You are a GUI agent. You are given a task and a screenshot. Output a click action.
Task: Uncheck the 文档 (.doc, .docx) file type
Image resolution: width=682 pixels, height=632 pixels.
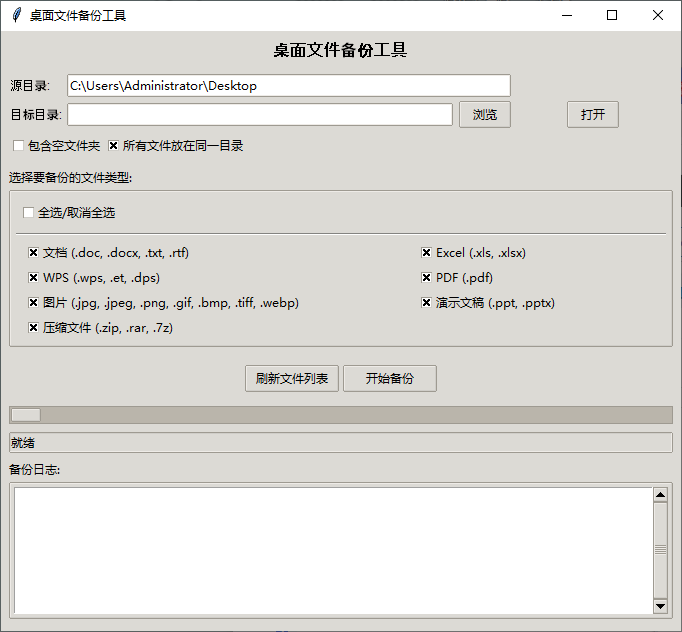pos(33,253)
